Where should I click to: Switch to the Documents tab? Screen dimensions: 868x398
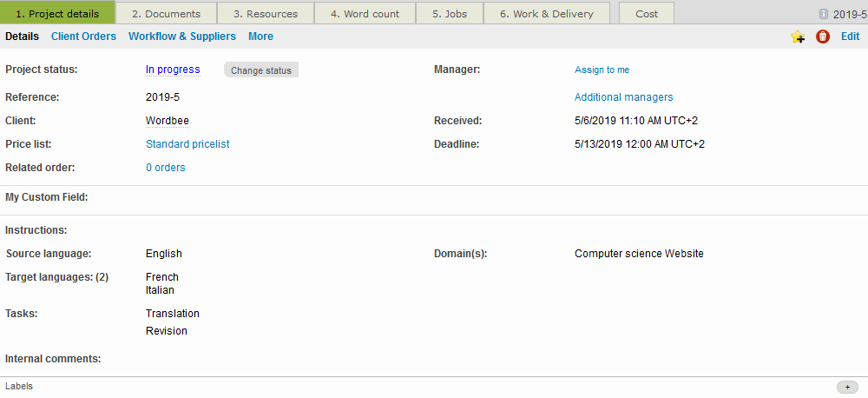tap(166, 14)
